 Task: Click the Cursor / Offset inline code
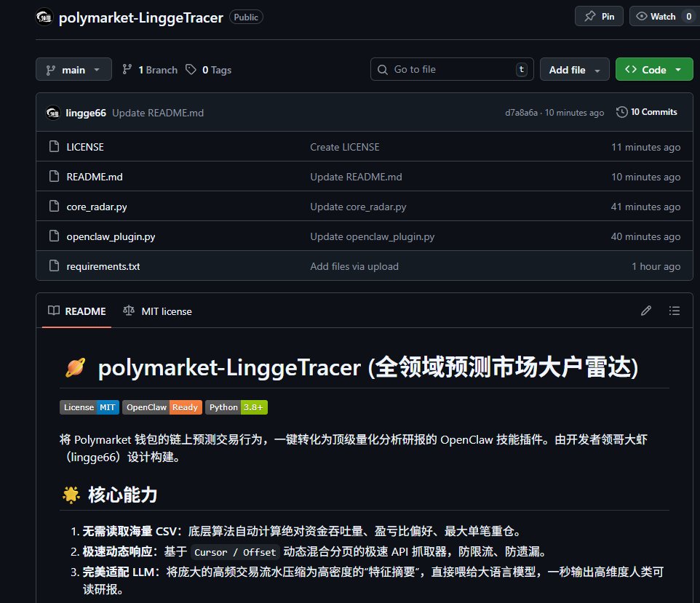[x=235, y=552]
